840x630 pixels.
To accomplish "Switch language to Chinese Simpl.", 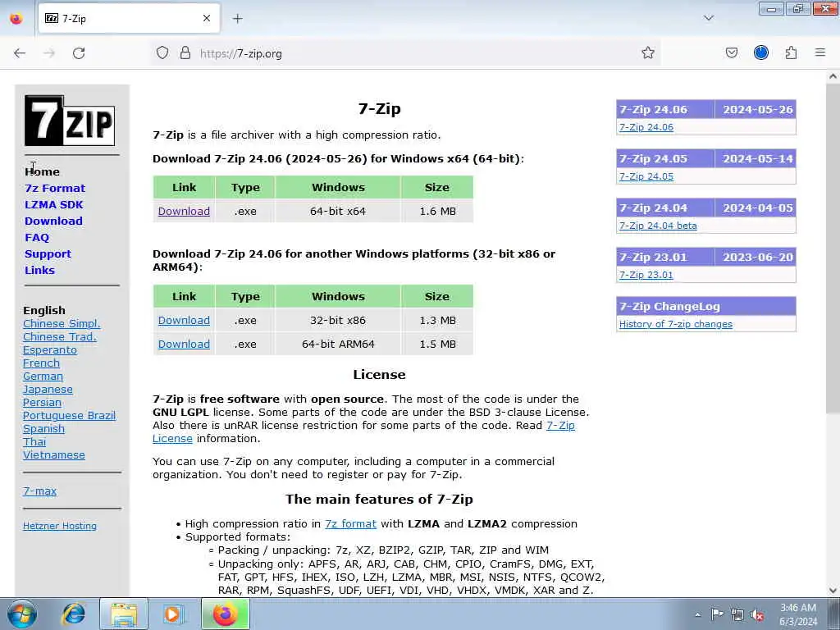I will (x=62, y=323).
